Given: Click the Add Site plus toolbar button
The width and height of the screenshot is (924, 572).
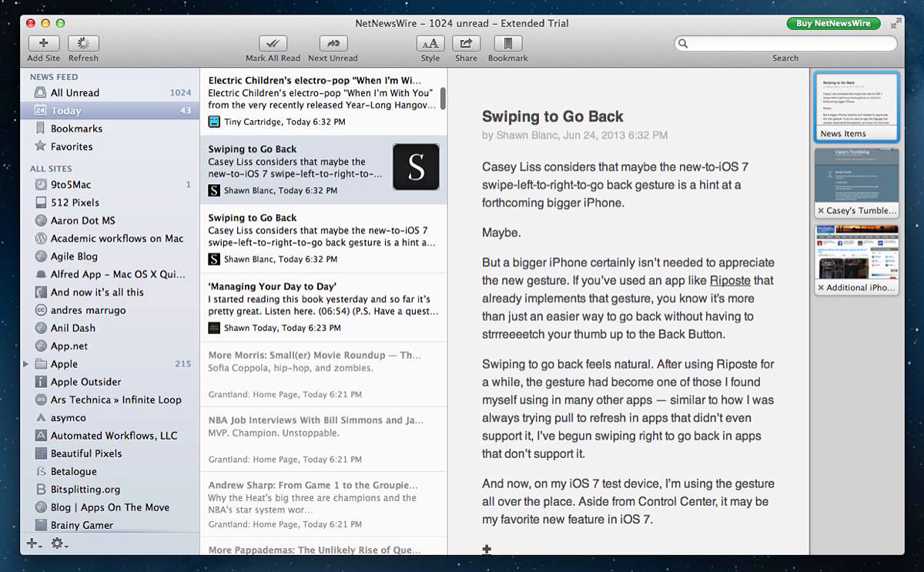Looking at the screenshot, I should [x=44, y=43].
